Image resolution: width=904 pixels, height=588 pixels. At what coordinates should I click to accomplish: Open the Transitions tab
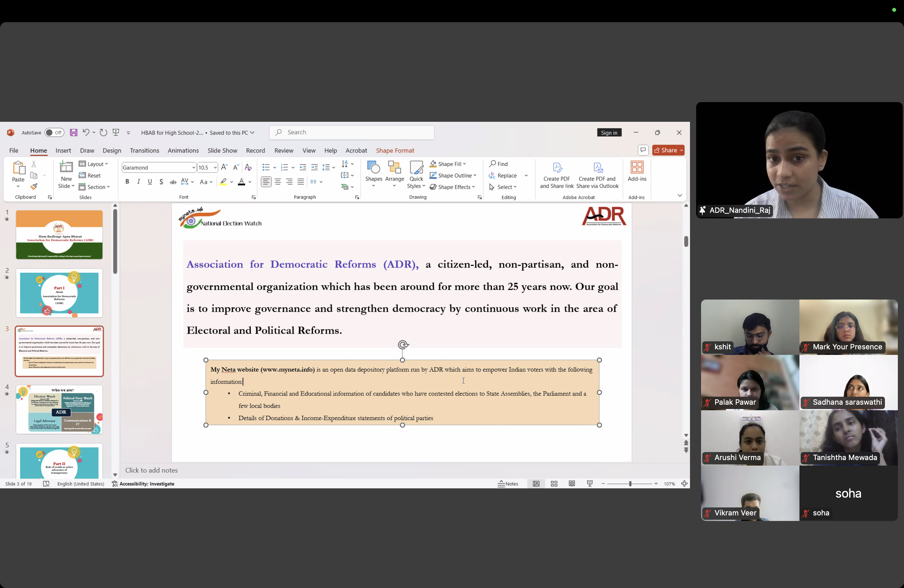click(x=144, y=150)
